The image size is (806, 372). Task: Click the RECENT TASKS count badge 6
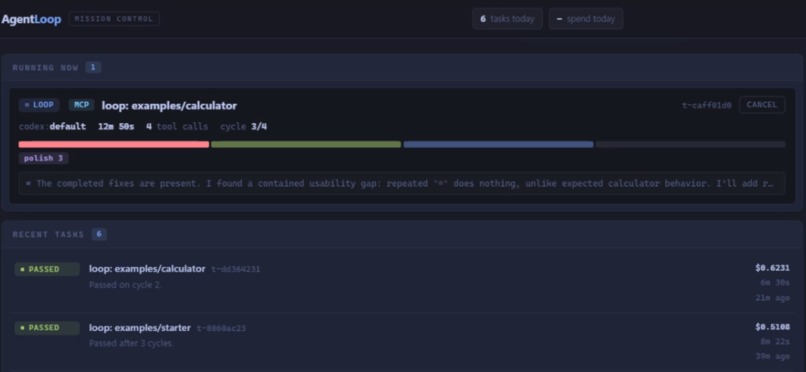pos(99,234)
